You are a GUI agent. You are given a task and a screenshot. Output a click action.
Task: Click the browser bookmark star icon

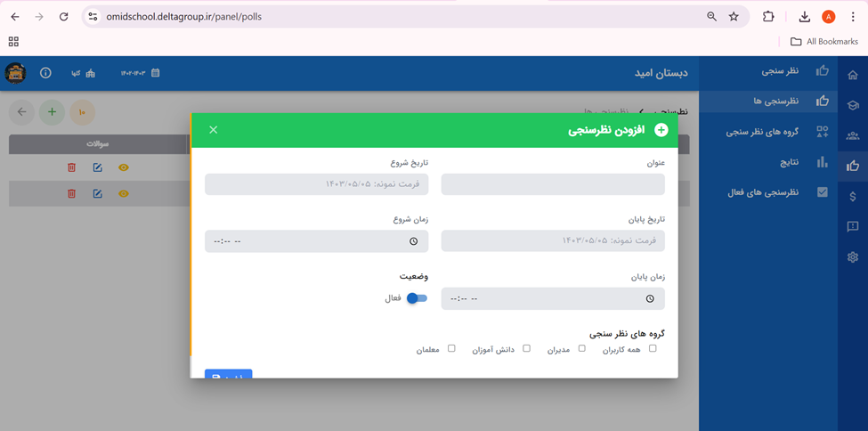734,17
